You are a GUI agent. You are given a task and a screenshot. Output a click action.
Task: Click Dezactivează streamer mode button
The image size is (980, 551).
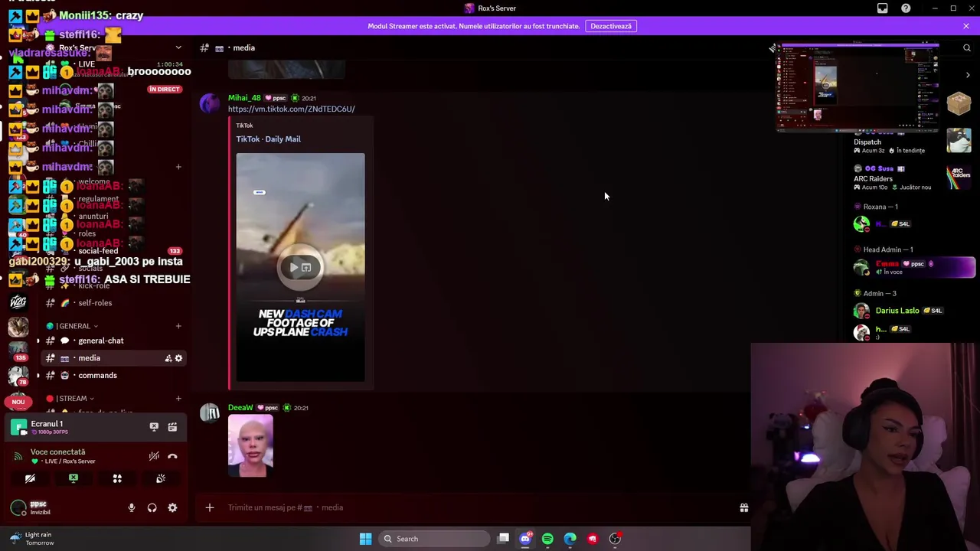611,26
